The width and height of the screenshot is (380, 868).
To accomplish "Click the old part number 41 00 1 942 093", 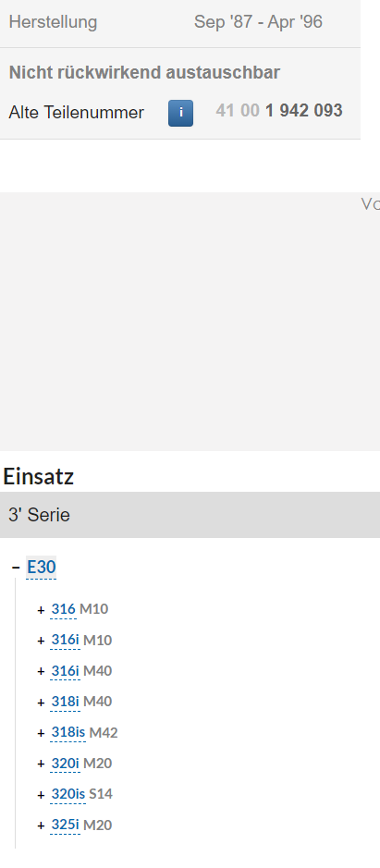I will (279, 111).
